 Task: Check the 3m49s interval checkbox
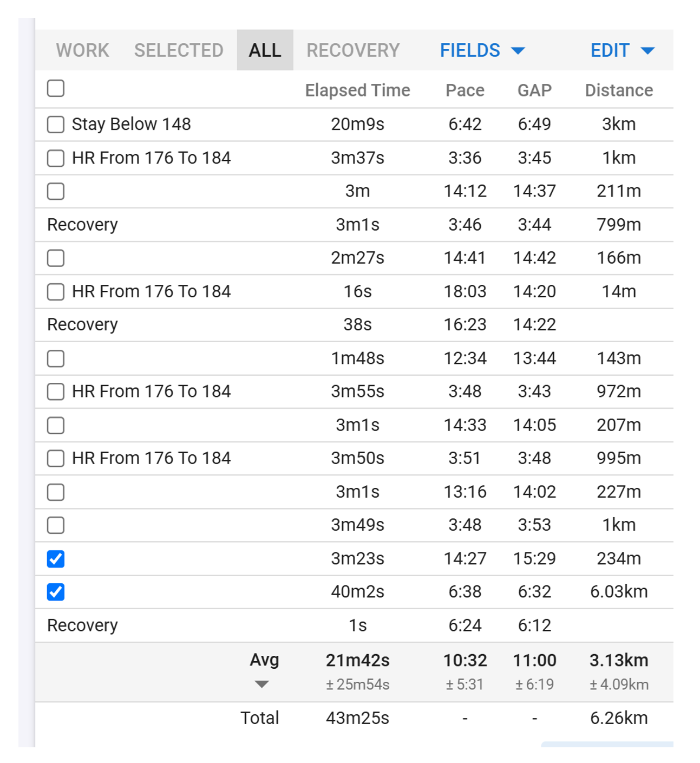click(x=56, y=525)
